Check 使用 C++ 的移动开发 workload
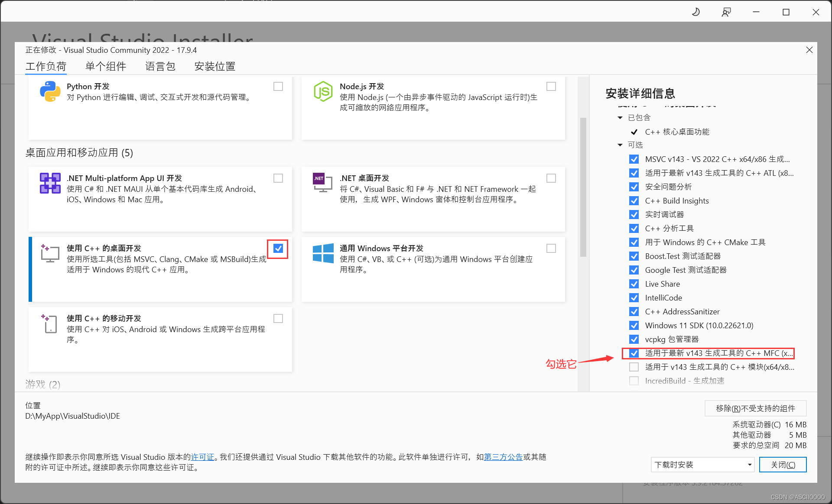832x504 pixels. click(278, 319)
